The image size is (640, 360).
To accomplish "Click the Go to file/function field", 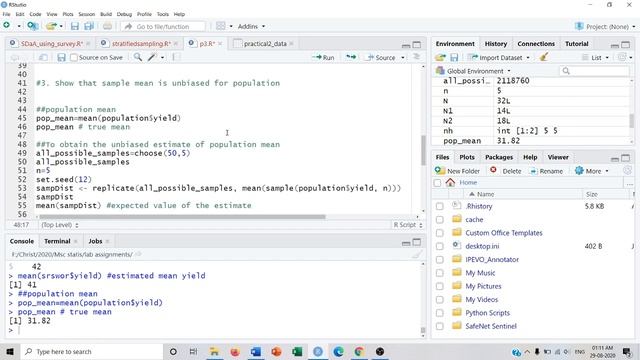I will coord(163,26).
